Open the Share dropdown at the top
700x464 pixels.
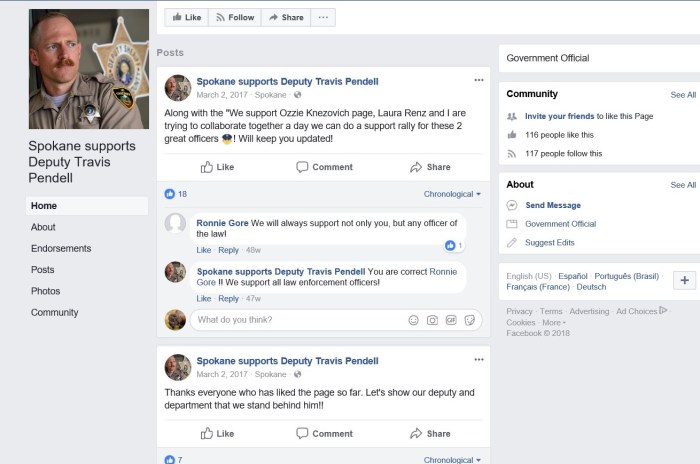[x=286, y=17]
